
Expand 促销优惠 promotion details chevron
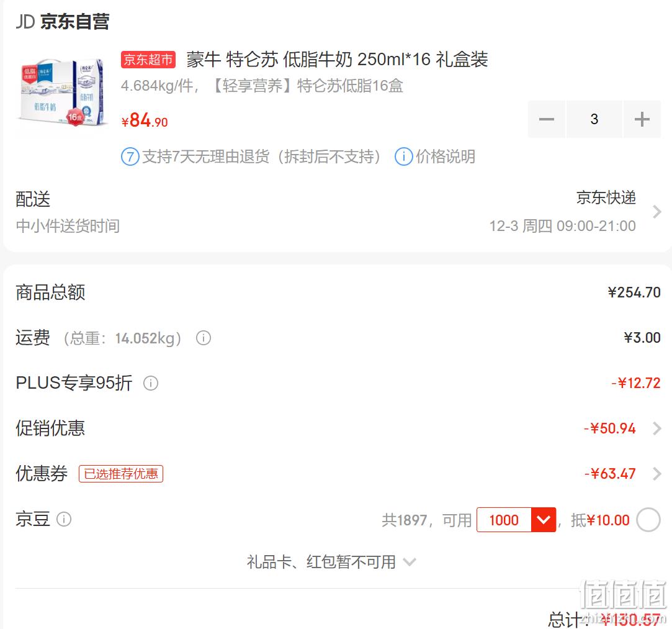click(x=656, y=428)
